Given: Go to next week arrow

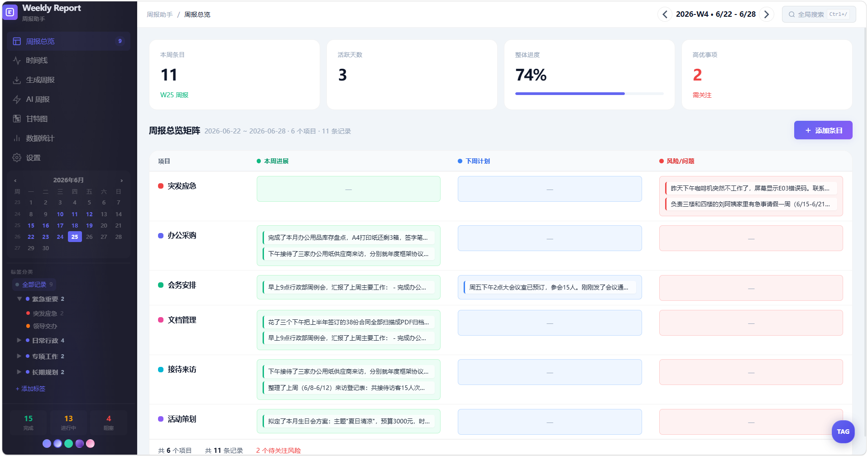Looking at the screenshot, I should pyautogui.click(x=767, y=14).
